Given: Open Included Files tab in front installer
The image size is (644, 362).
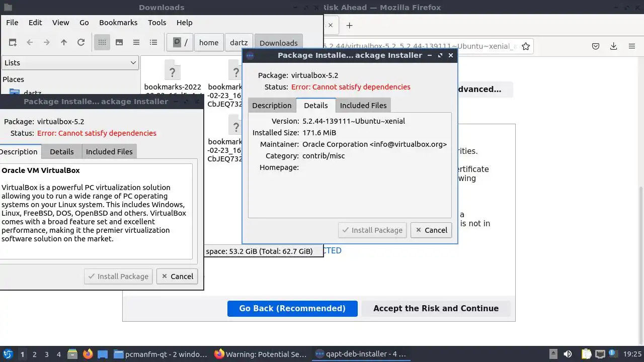Looking at the screenshot, I should coord(363,105).
